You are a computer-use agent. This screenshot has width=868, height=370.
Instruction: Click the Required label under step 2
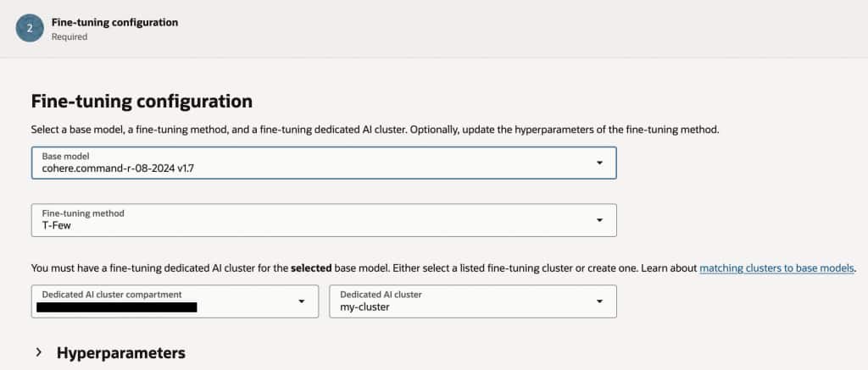(69, 37)
